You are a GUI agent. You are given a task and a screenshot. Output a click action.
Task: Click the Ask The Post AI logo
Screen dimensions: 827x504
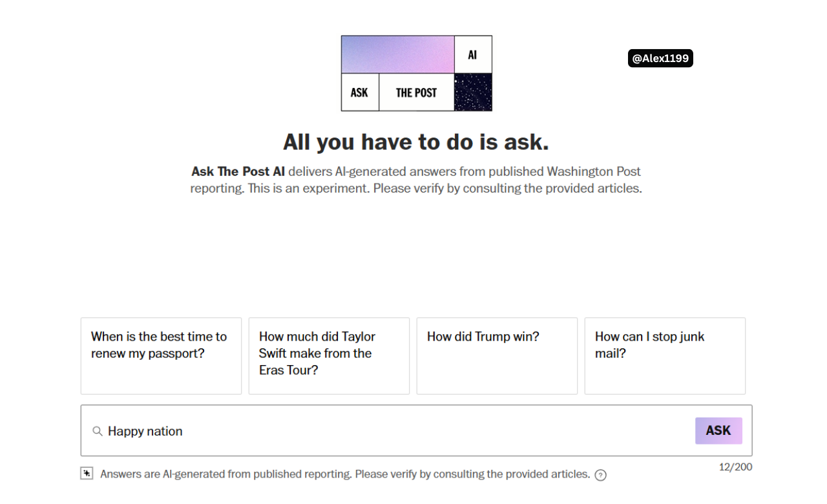417,73
